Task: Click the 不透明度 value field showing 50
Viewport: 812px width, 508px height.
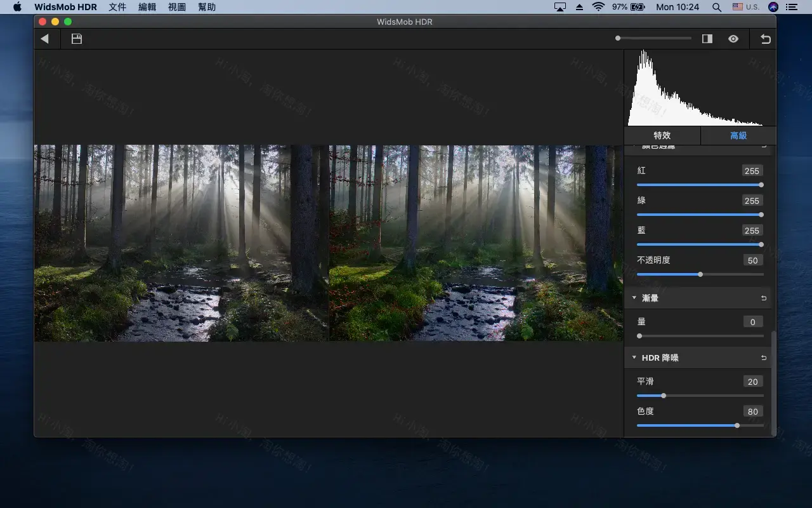Action: pyautogui.click(x=752, y=260)
